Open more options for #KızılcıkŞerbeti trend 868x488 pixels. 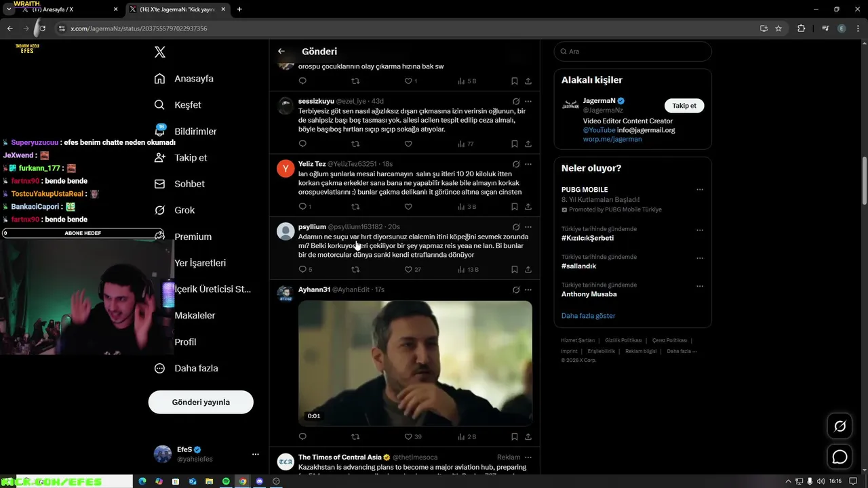[700, 230]
